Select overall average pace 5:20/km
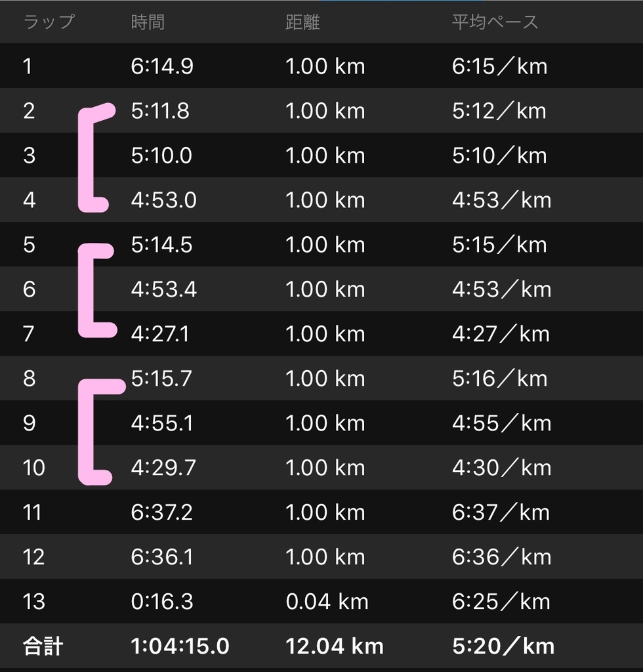Image resolution: width=643 pixels, height=672 pixels. [503, 646]
